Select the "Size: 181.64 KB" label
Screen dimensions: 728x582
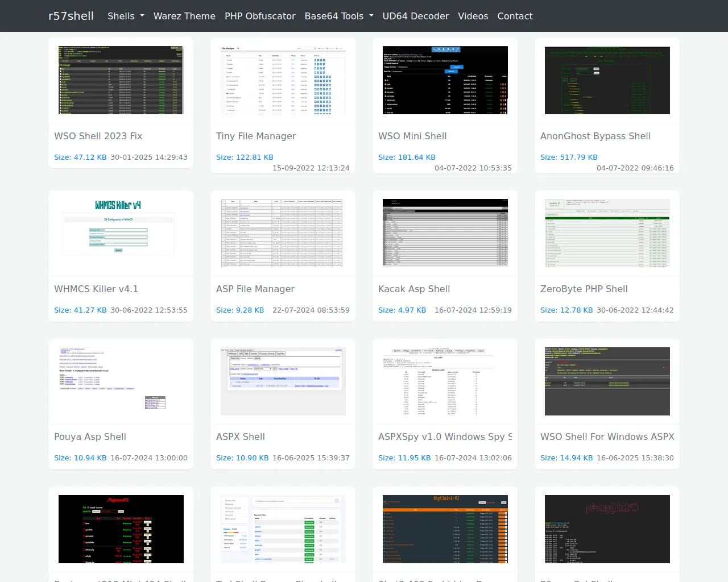click(407, 157)
